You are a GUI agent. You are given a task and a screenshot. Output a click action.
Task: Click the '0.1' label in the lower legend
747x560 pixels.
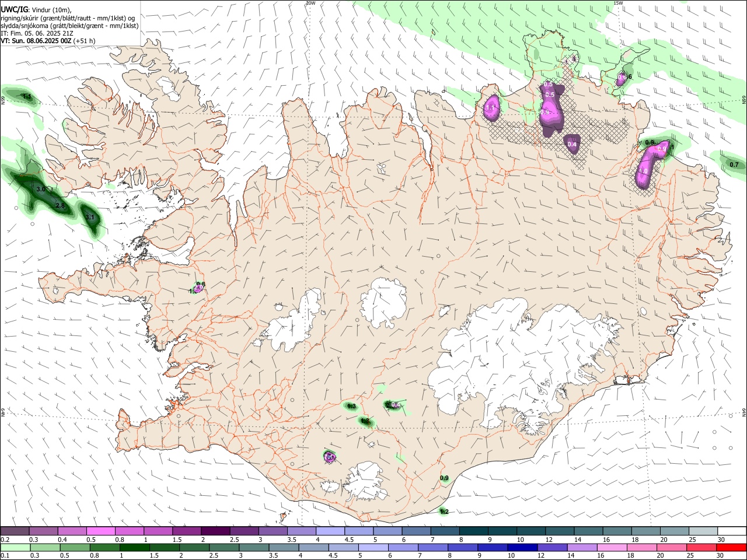click(5, 556)
